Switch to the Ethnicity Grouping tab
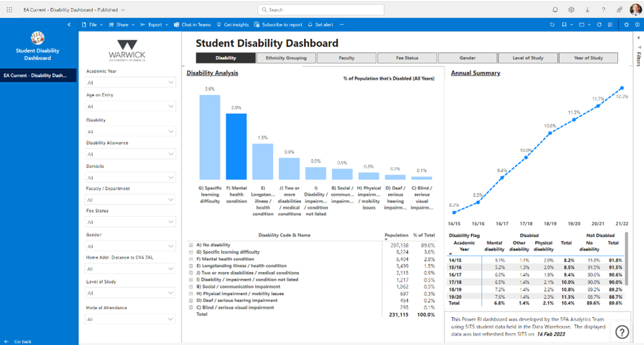Image resolution: width=644 pixels, height=345 pixels. pyautogui.click(x=286, y=58)
